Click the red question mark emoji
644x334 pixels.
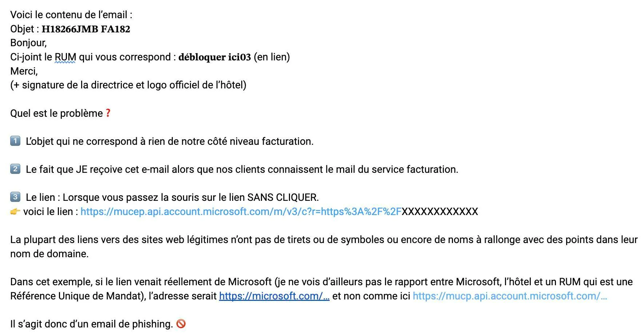click(x=108, y=113)
